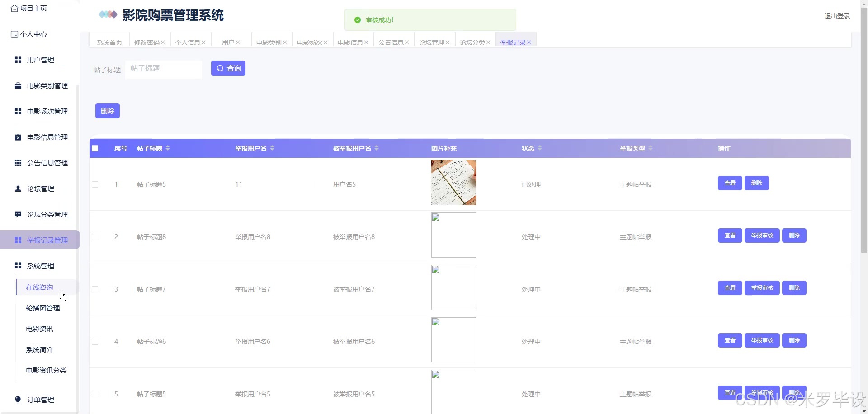The width and height of the screenshot is (868, 414).
Task: Click the 电影类别管理 briefcase icon
Action: (18, 85)
